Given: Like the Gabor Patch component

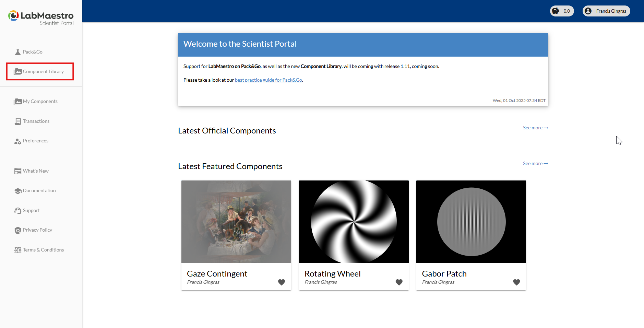Looking at the screenshot, I should click(x=516, y=282).
